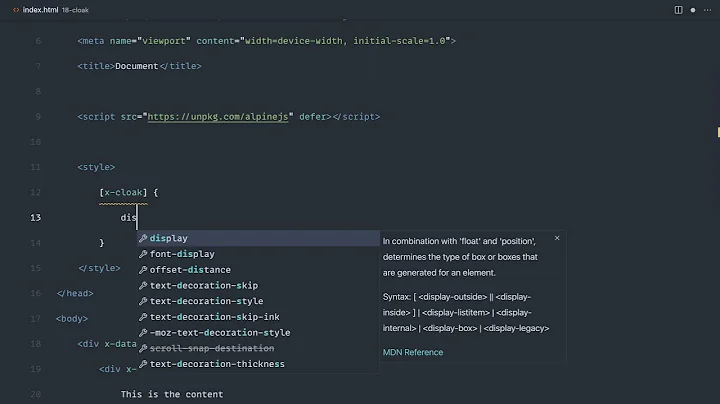Click the 'defer' script attribute
Image resolution: width=720 pixels, height=404 pixels.
[312, 117]
